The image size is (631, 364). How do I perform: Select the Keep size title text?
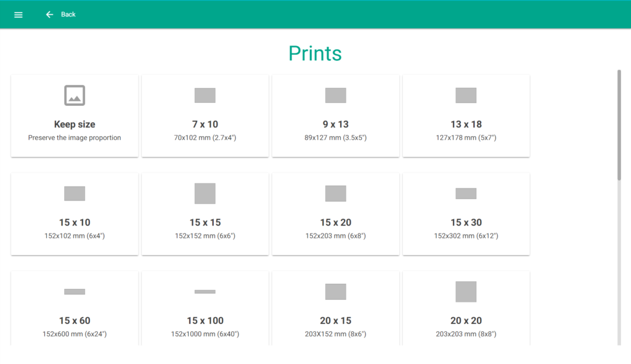coord(75,124)
